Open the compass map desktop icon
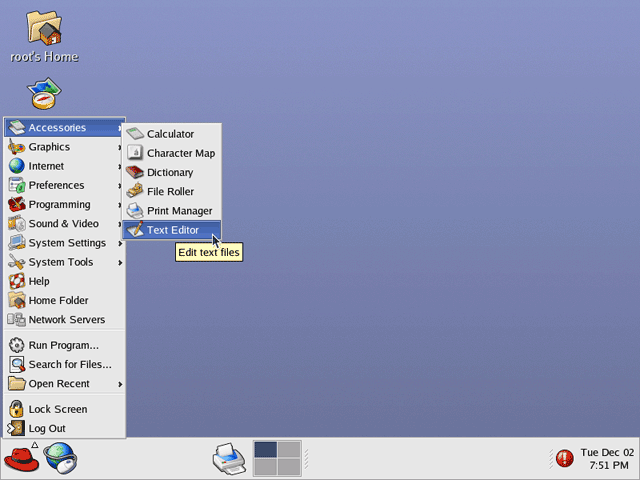The image size is (640, 480). pyautogui.click(x=44, y=93)
